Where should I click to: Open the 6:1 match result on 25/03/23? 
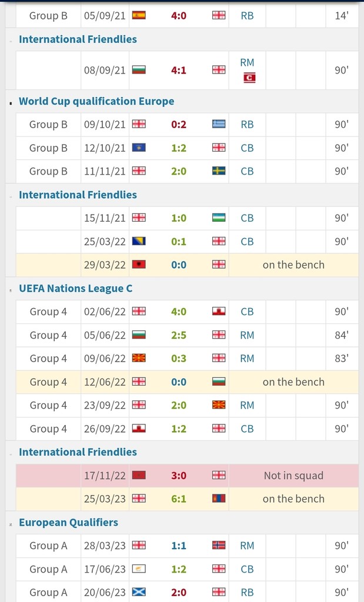(179, 499)
